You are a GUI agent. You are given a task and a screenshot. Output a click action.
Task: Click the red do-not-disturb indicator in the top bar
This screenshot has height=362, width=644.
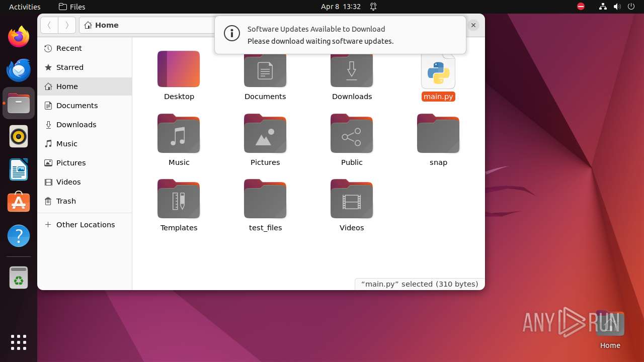(581, 7)
